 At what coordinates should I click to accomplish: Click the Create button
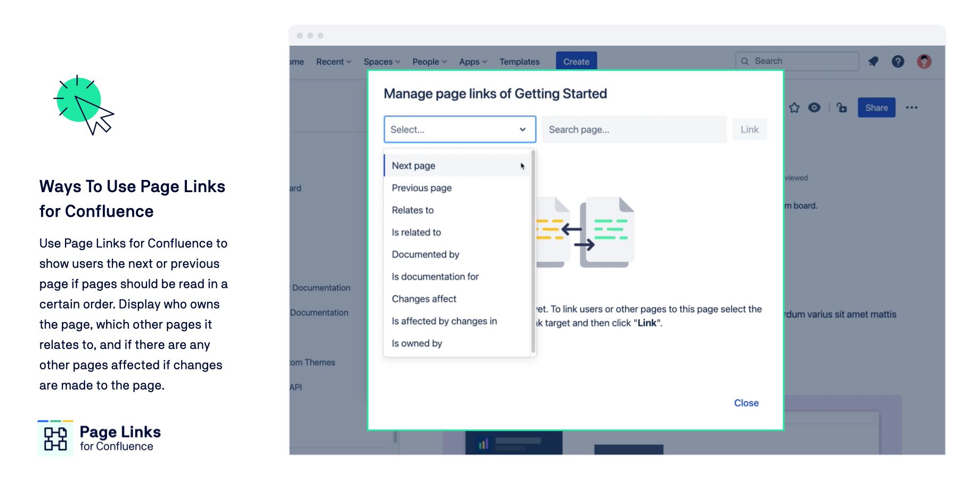click(x=576, y=61)
